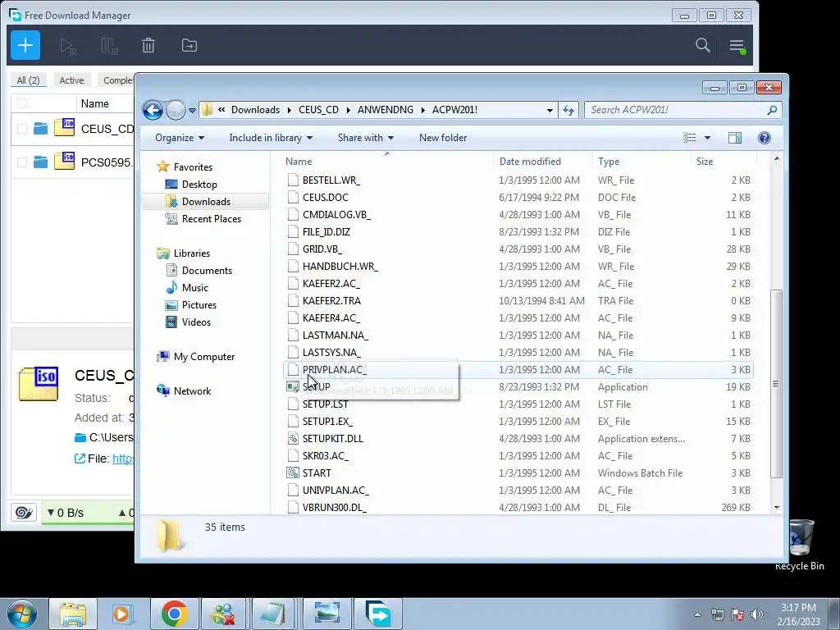Viewport: 840px width, 630px height.
Task: Check the CEUS_CD download checkbox
Action: [22, 129]
